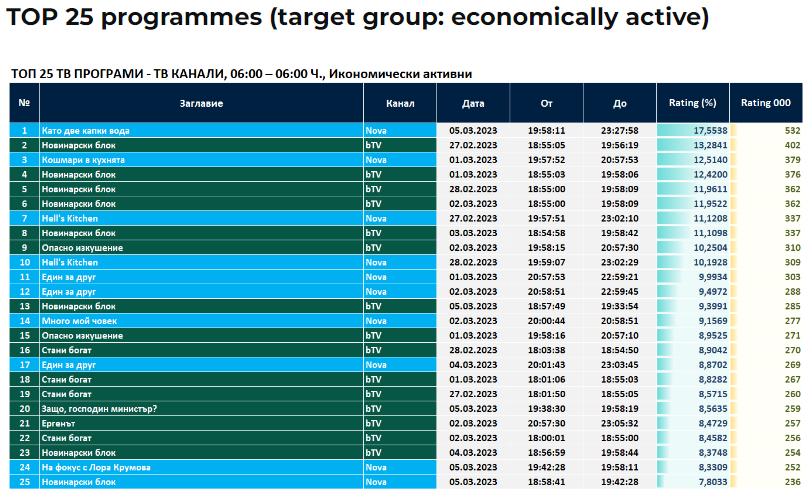Select the 7,8033 rating percentage cell
This screenshot has height=489, width=806.
coord(693,482)
